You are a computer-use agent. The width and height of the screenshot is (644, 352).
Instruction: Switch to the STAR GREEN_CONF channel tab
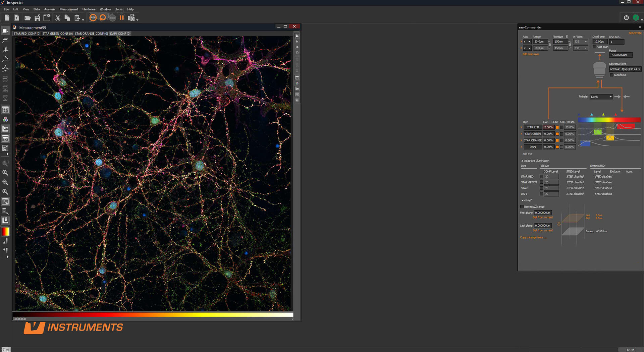57,34
